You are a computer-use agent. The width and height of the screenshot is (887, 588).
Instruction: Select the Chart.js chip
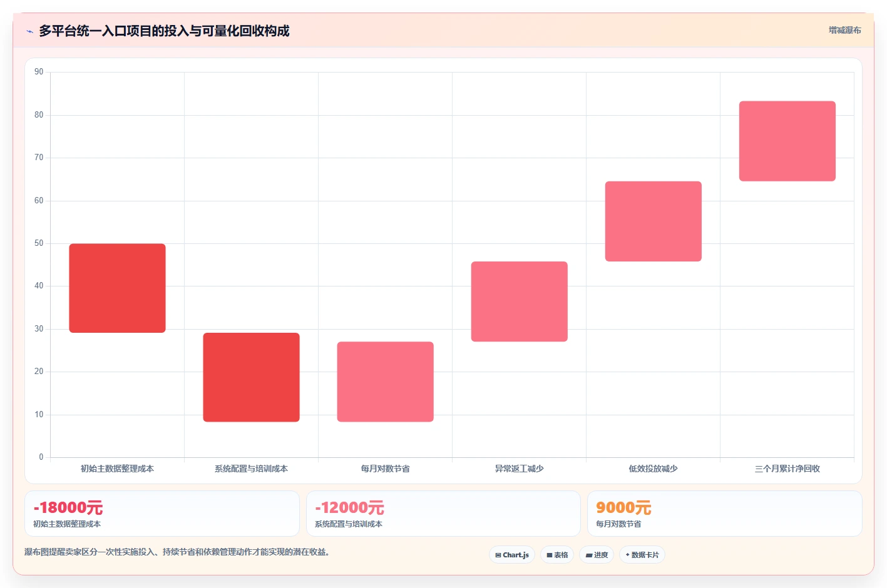[512, 555]
